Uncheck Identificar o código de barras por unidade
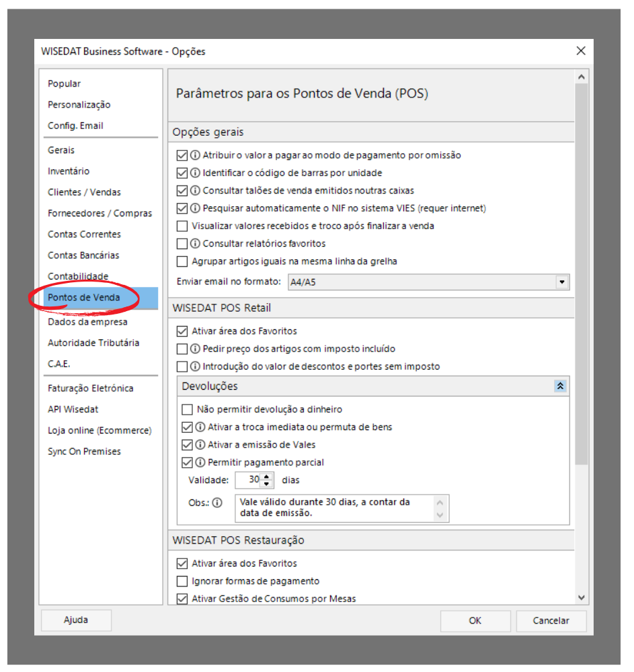 tap(182, 173)
